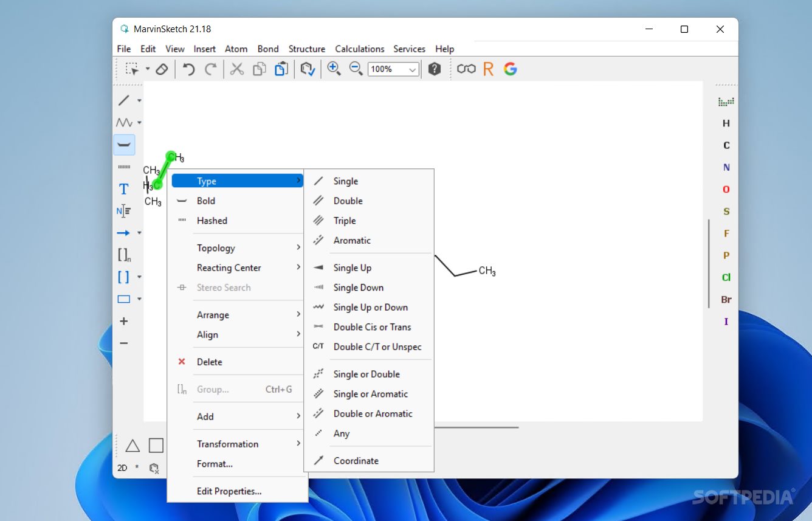Expand the selection tool dropdown arrow
This screenshot has height=521, width=812.
[x=147, y=69]
